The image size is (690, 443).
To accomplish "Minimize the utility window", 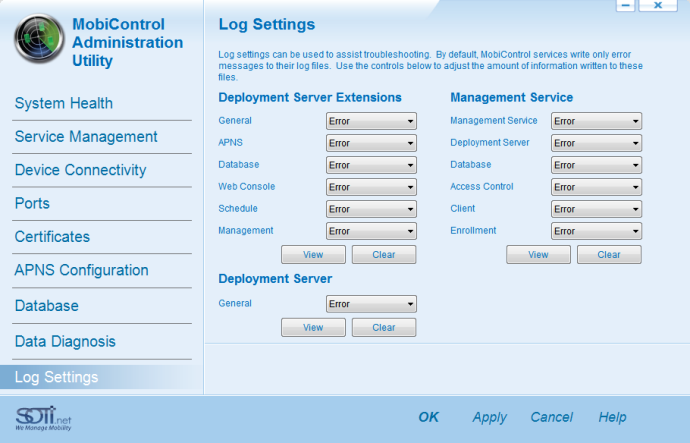I will (x=625, y=5).
